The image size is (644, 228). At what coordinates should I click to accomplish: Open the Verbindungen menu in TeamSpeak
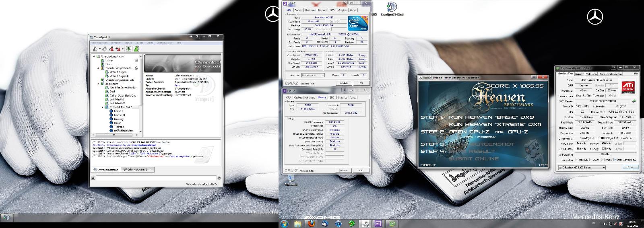[99, 43]
